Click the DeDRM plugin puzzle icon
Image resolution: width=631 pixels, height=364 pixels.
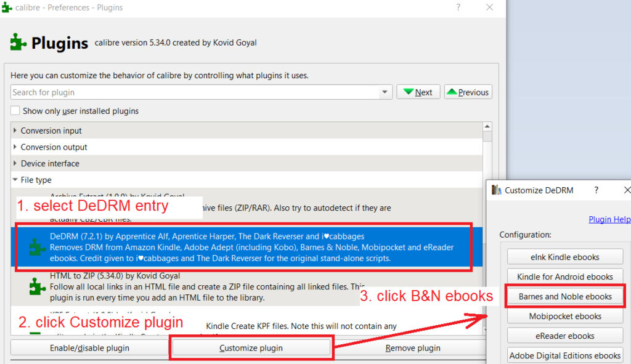click(38, 248)
